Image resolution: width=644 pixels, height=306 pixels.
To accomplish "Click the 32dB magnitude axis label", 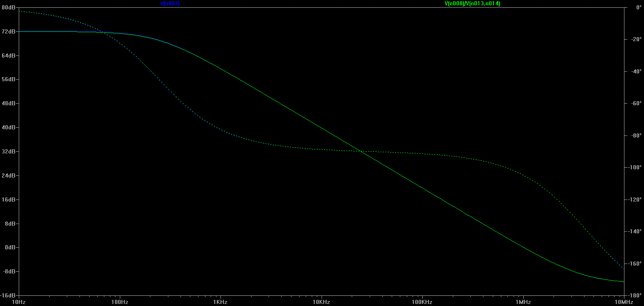I will [x=9, y=151].
